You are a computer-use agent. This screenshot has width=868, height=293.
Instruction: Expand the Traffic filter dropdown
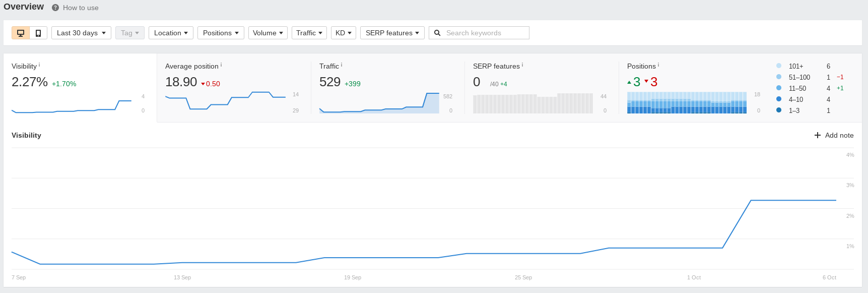(309, 33)
